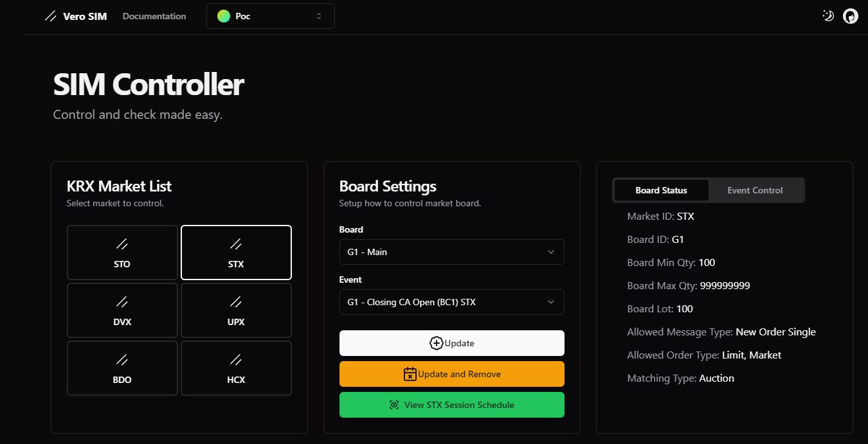The height and width of the screenshot is (444, 868).
Task: Open the user avatar menu
Action: [x=851, y=16]
